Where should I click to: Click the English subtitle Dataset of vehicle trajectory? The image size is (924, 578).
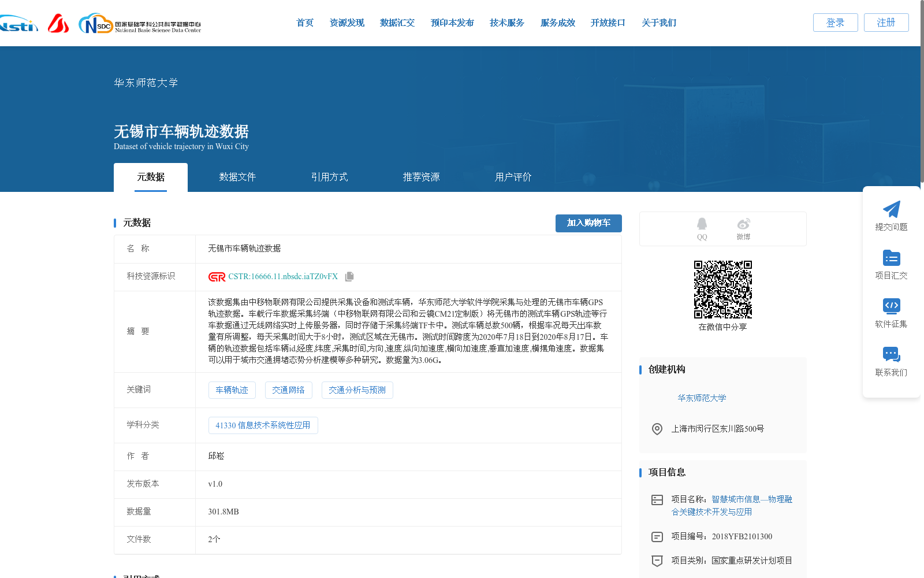tap(181, 147)
